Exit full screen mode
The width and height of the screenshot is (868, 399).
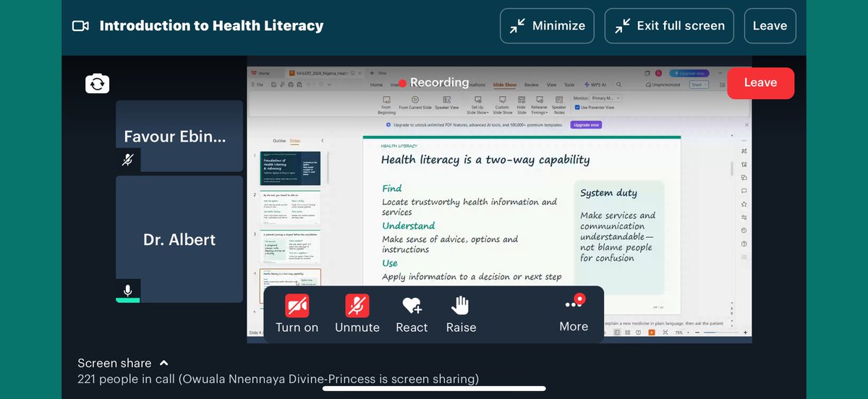[x=669, y=26]
